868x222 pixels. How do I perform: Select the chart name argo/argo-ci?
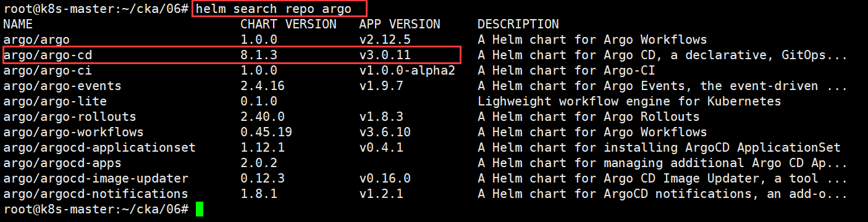(48, 71)
